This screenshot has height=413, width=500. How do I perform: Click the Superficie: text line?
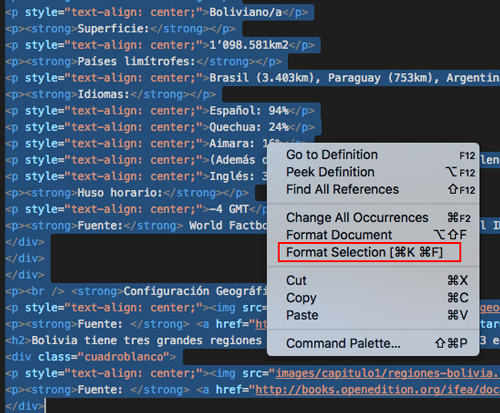click(x=113, y=29)
